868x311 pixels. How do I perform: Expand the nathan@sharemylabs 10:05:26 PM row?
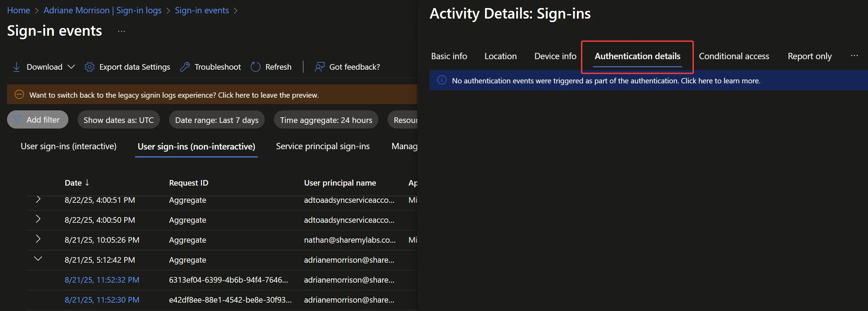tap(38, 239)
